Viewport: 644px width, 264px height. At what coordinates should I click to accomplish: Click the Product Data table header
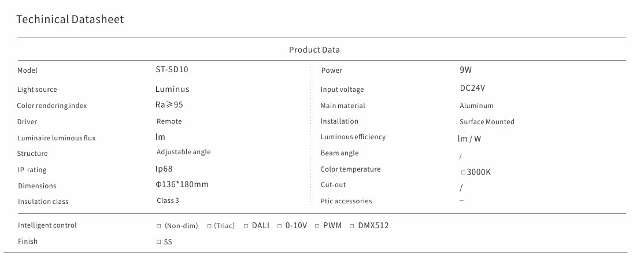click(314, 50)
